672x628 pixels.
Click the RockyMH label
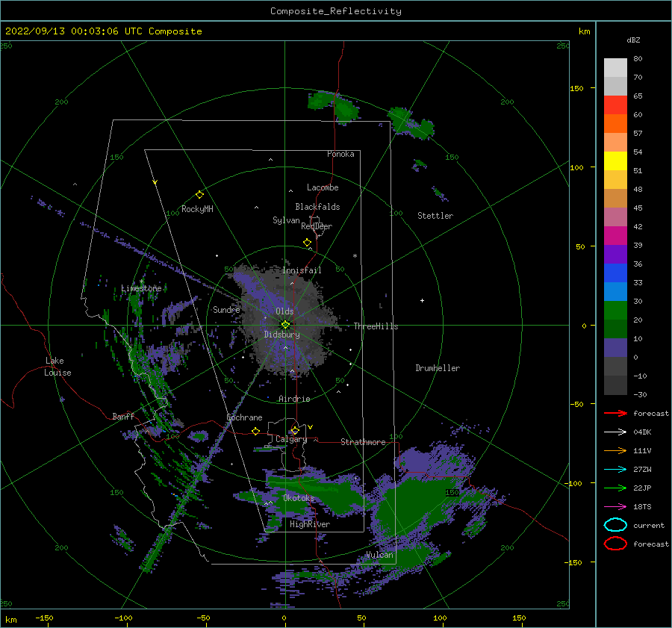(x=197, y=209)
